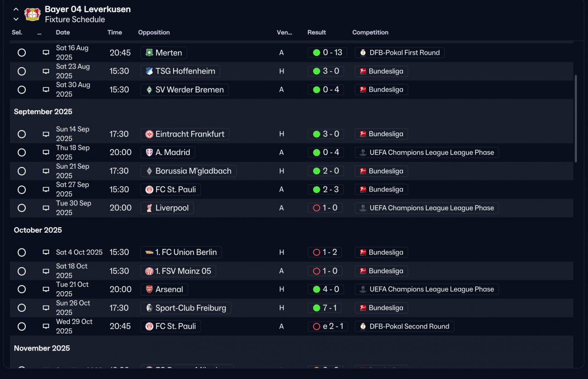Select the radio button for the FC Union Berlin fixture
The width and height of the screenshot is (588, 379).
click(x=22, y=253)
